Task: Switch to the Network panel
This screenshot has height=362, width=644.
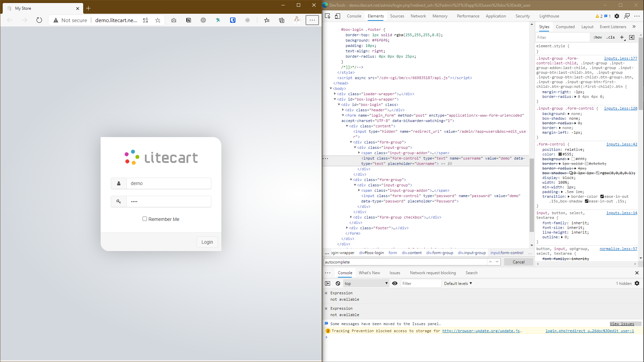Action: pos(418,16)
